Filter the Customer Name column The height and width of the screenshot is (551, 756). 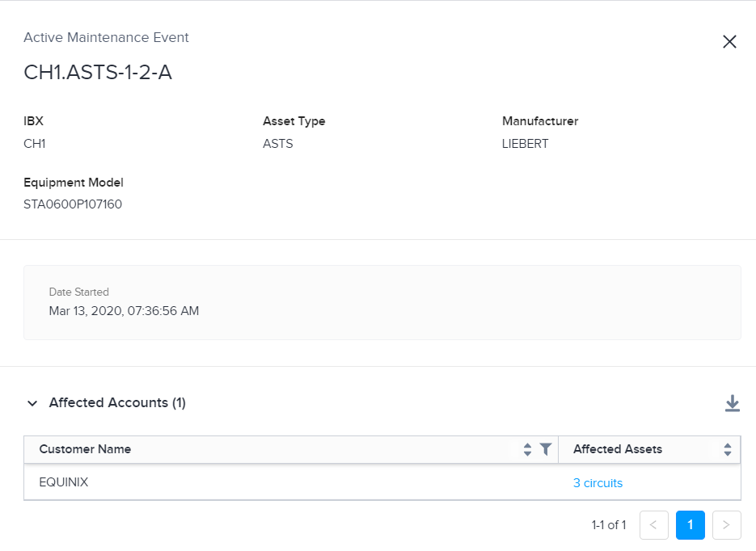click(x=546, y=449)
